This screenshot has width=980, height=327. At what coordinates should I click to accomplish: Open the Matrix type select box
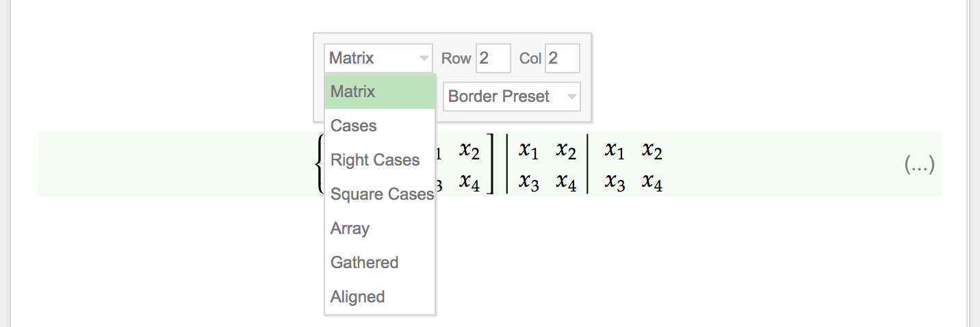(378, 58)
